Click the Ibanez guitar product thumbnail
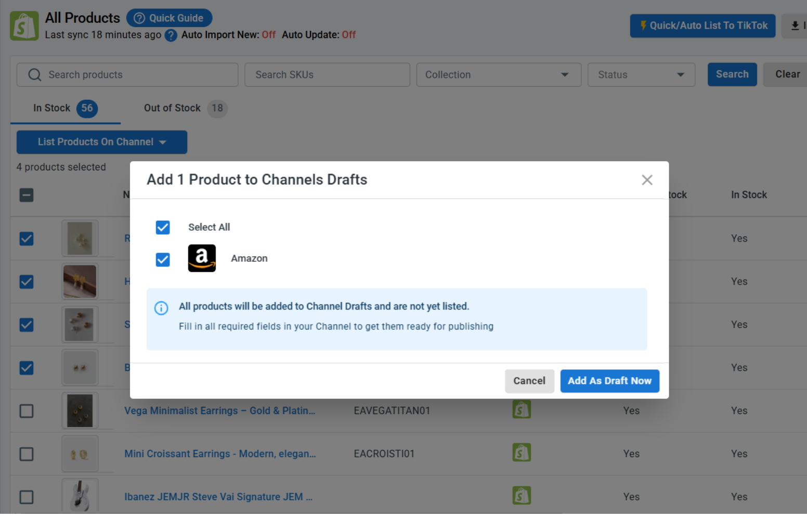The image size is (807, 532). pyautogui.click(x=80, y=496)
